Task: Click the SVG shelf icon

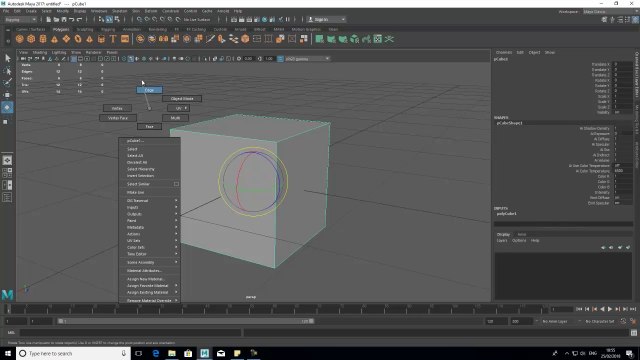Action: 125,39
